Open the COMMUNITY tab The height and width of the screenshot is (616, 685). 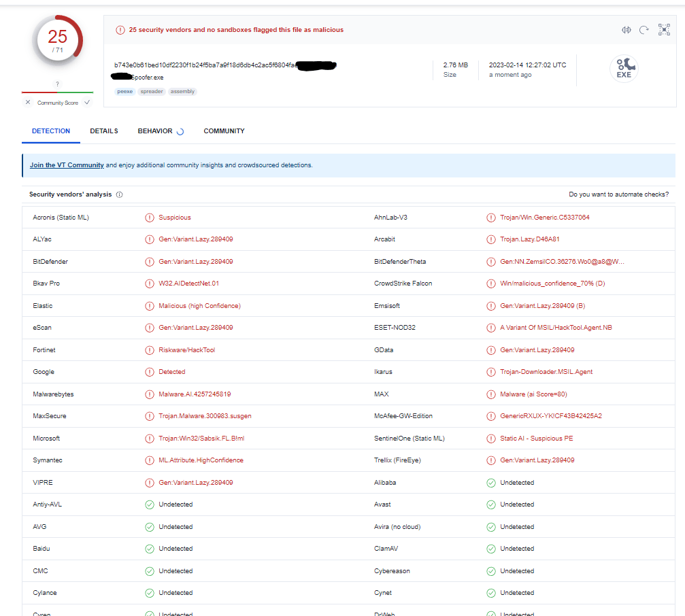point(224,131)
